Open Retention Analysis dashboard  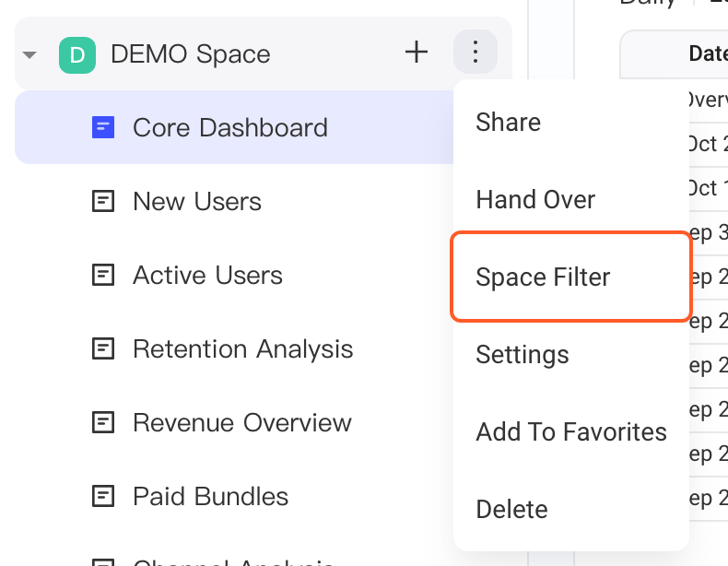click(243, 349)
